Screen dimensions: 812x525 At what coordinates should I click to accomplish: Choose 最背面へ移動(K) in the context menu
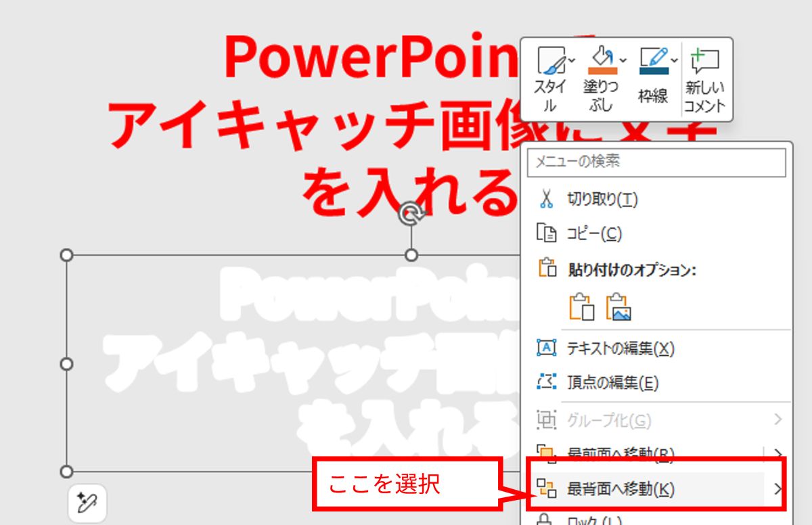(621, 488)
